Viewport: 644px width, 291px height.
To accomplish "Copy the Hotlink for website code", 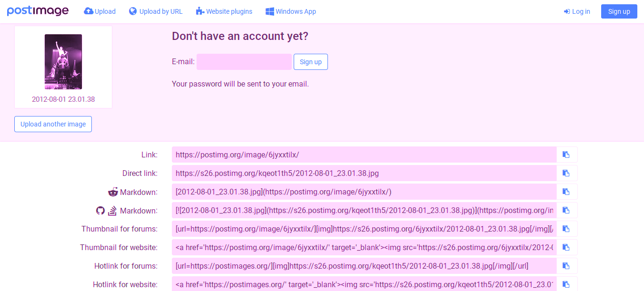I will click(566, 284).
